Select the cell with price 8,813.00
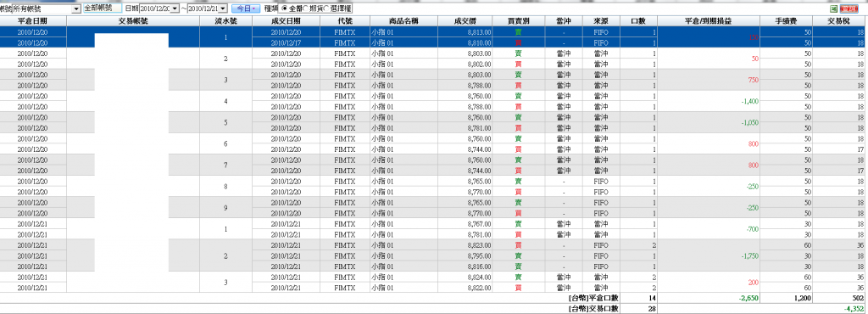 pyautogui.click(x=465, y=32)
